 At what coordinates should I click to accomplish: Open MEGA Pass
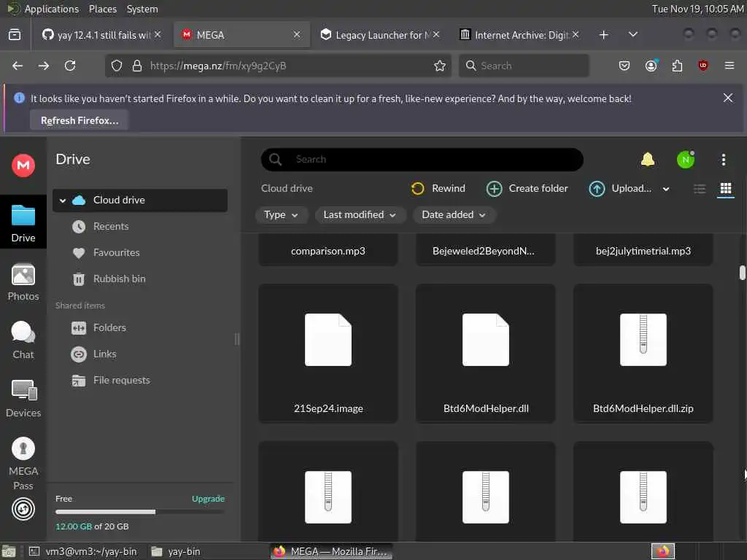coord(23,464)
